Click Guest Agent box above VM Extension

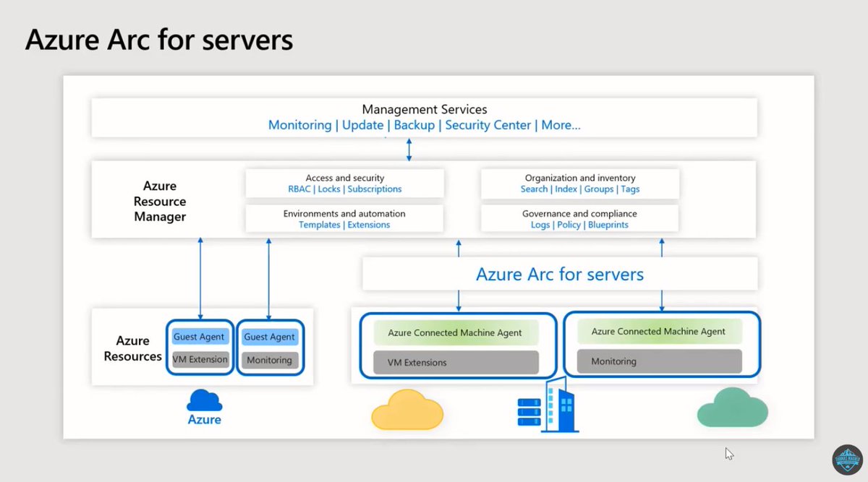click(x=200, y=337)
